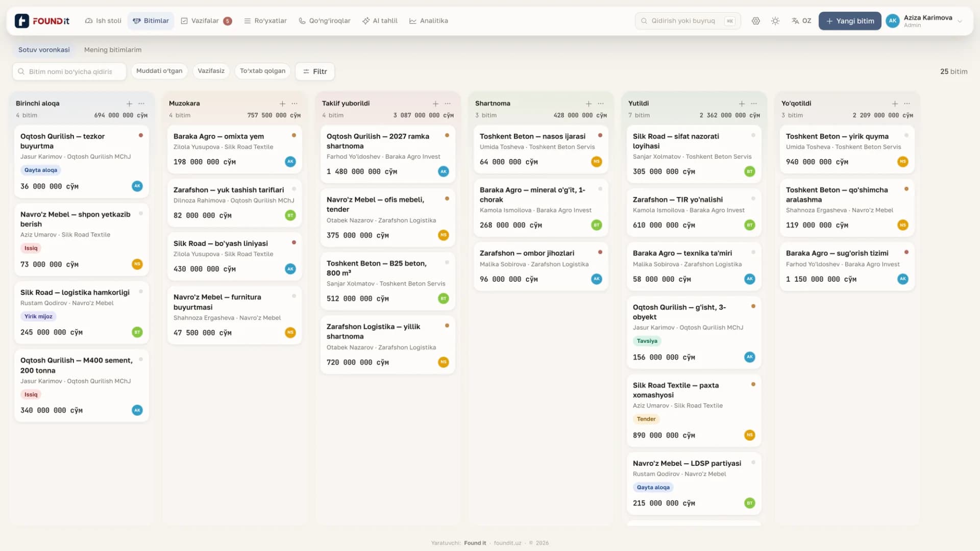The height and width of the screenshot is (551, 980).
Task: Click owner avatar on Silk Road logistika hamkorligi card
Action: 137,332
